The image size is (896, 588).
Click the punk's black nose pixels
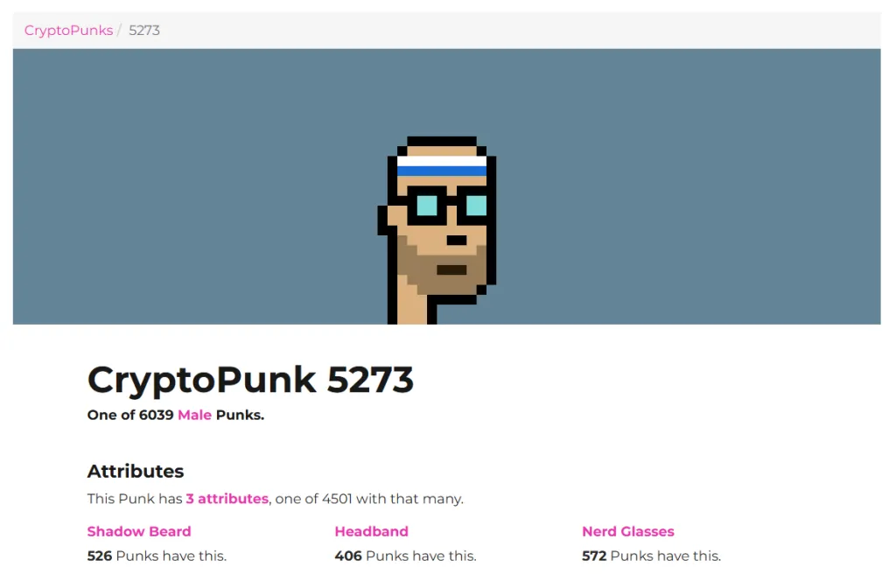click(x=457, y=240)
